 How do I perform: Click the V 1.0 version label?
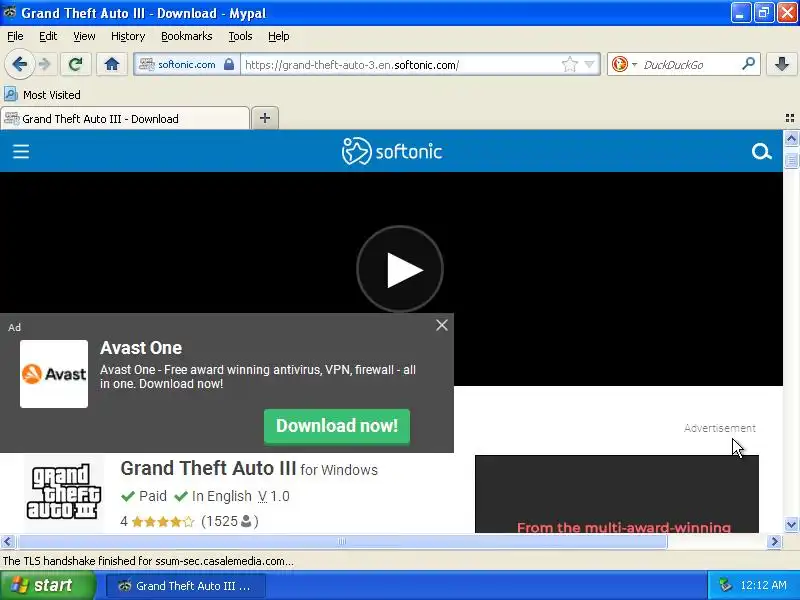pyautogui.click(x=273, y=496)
